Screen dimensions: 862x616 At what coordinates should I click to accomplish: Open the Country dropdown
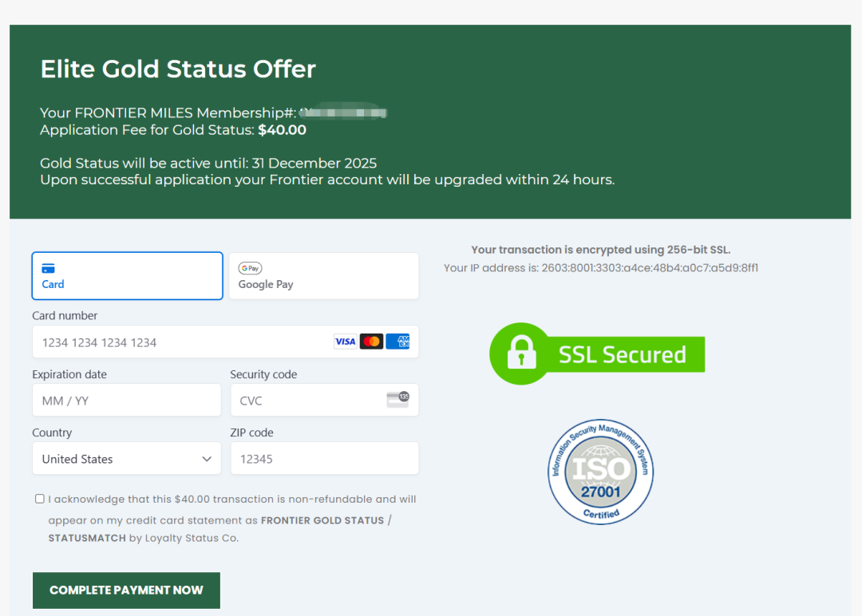tap(126, 459)
